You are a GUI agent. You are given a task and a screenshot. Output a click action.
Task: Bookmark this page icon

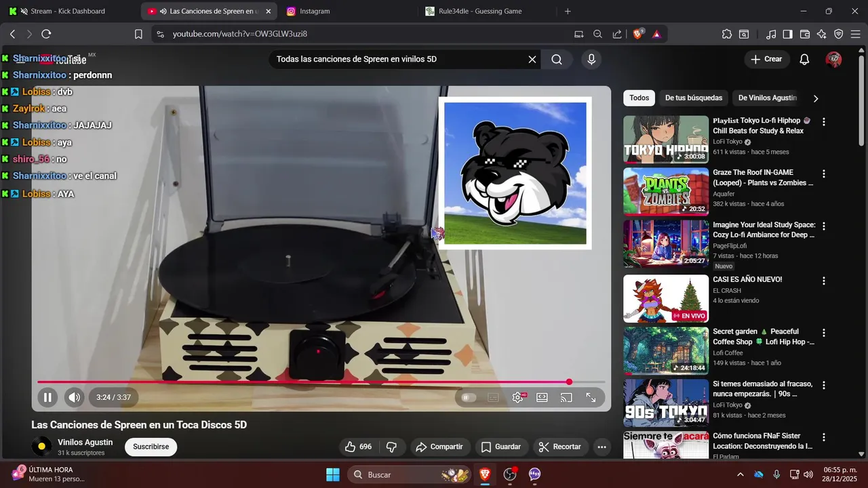(138, 34)
